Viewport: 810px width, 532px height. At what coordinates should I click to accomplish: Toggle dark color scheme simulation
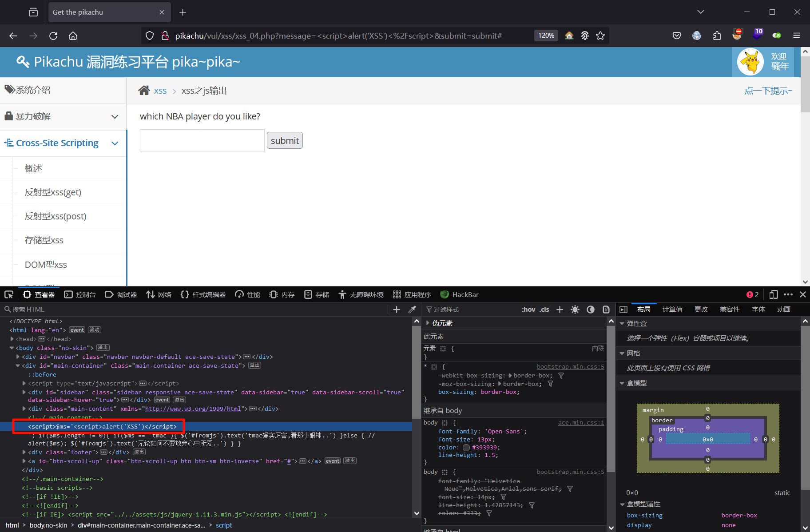[x=591, y=310]
